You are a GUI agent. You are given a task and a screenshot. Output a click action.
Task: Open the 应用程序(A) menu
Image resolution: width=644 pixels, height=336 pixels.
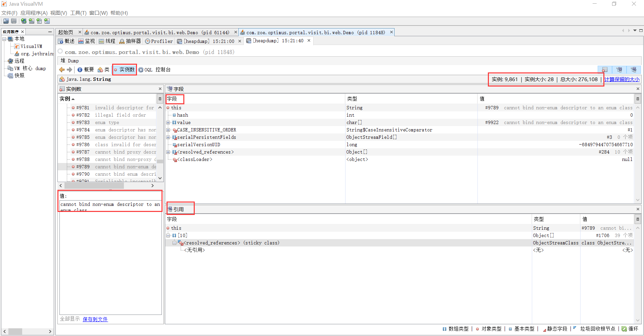(x=34, y=13)
